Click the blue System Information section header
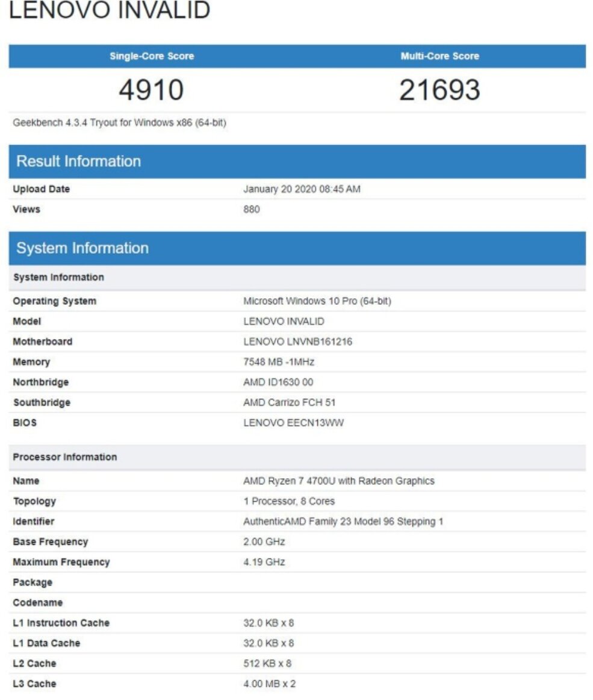The image size is (593, 700). tap(297, 248)
